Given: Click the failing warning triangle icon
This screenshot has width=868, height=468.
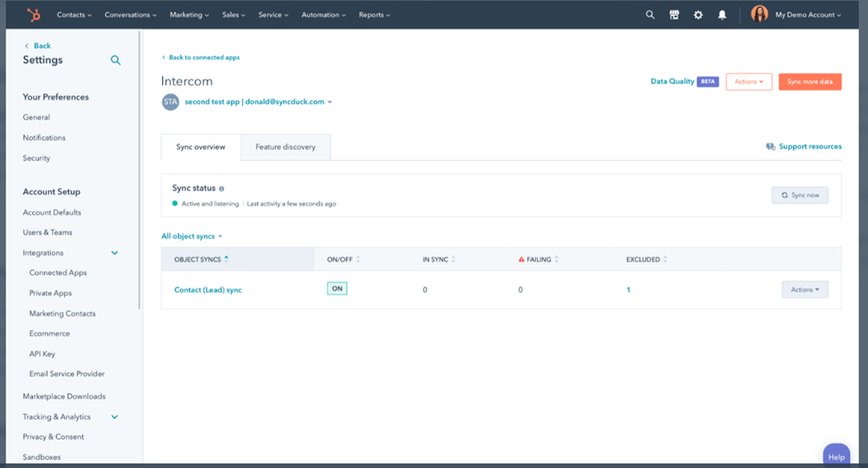Looking at the screenshot, I should (522, 259).
